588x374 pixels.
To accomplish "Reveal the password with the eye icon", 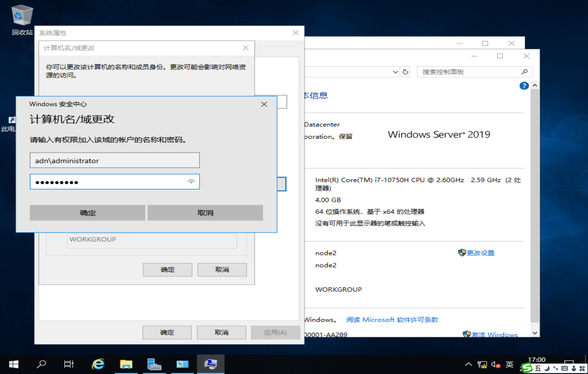I will tap(191, 182).
